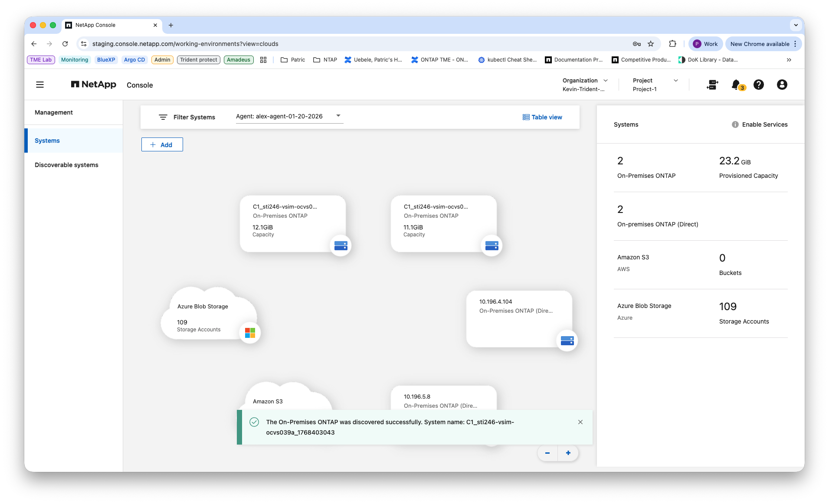This screenshot has width=829, height=504.
Task: Select the 10.196.4.104 On-Premises ONTAP card
Action: tap(519, 318)
